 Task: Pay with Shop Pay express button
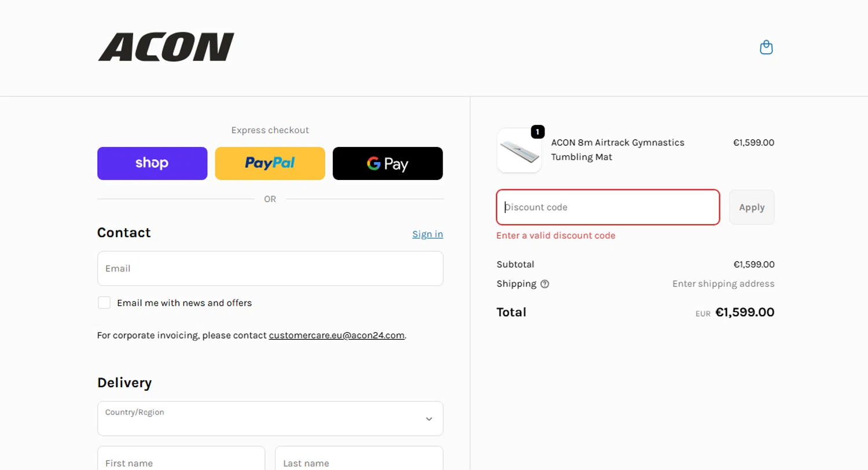pyautogui.click(x=152, y=163)
